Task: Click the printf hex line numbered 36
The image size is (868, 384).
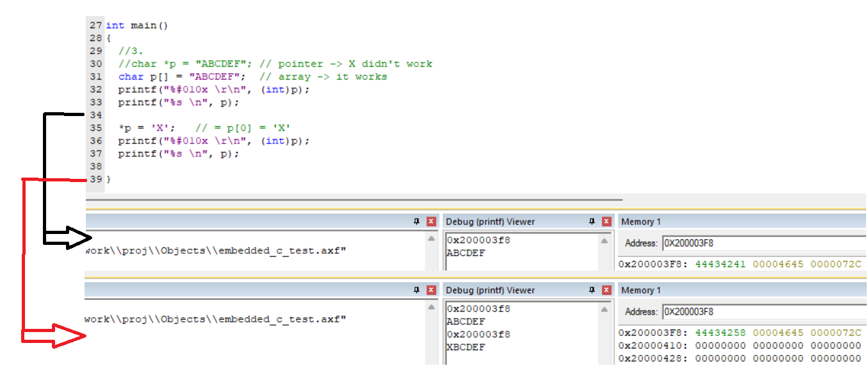Action: point(214,141)
